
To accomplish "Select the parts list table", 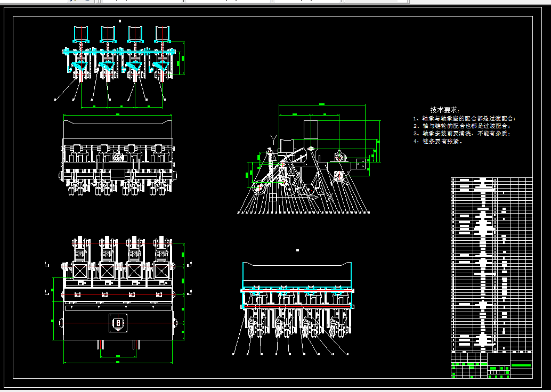I will coord(492,265).
